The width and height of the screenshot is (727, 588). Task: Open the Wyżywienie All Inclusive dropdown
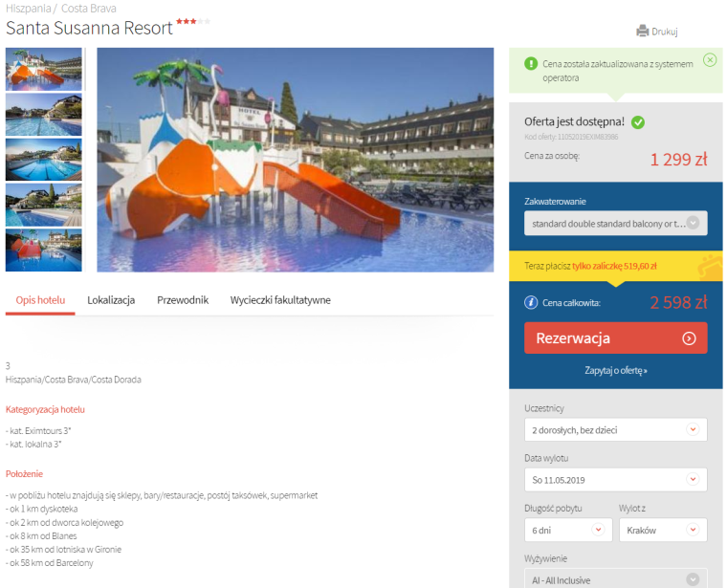tap(616, 579)
